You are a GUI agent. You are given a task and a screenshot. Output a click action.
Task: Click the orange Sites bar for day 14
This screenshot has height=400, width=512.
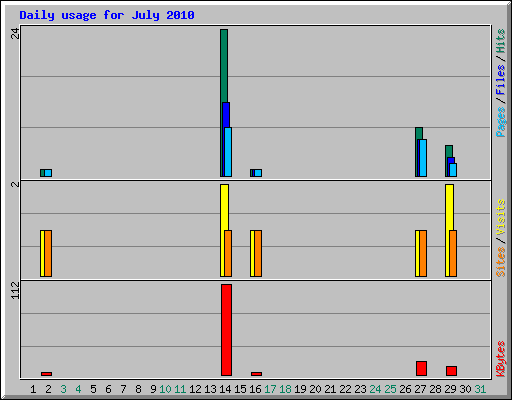(228, 253)
